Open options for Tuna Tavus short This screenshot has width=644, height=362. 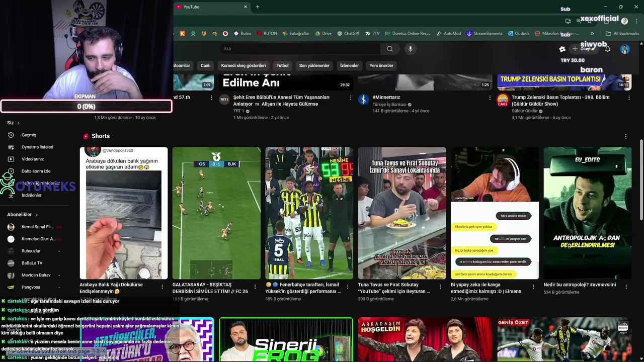(x=441, y=287)
